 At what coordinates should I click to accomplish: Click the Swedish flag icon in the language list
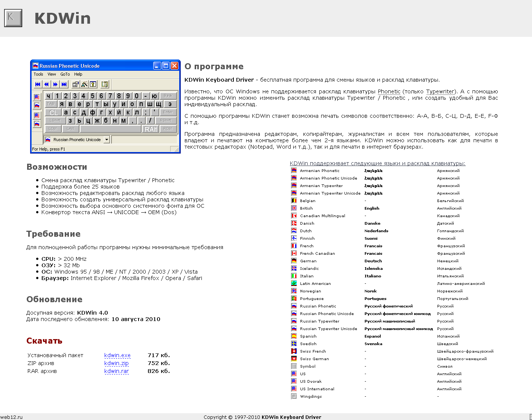[x=294, y=344]
